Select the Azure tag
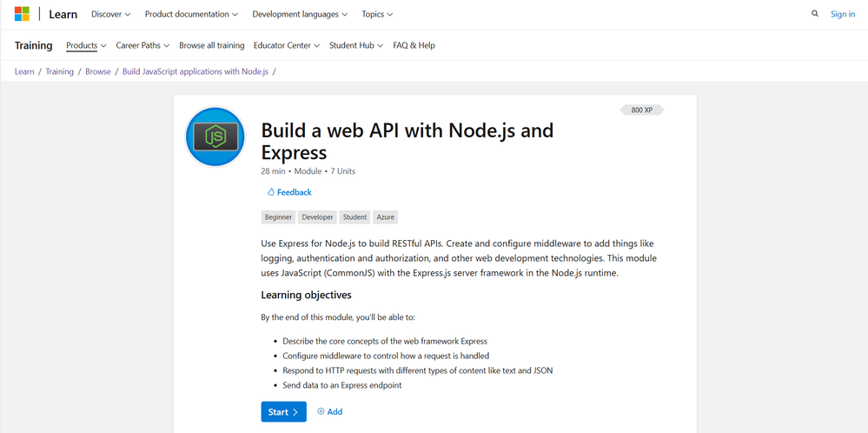 point(386,217)
